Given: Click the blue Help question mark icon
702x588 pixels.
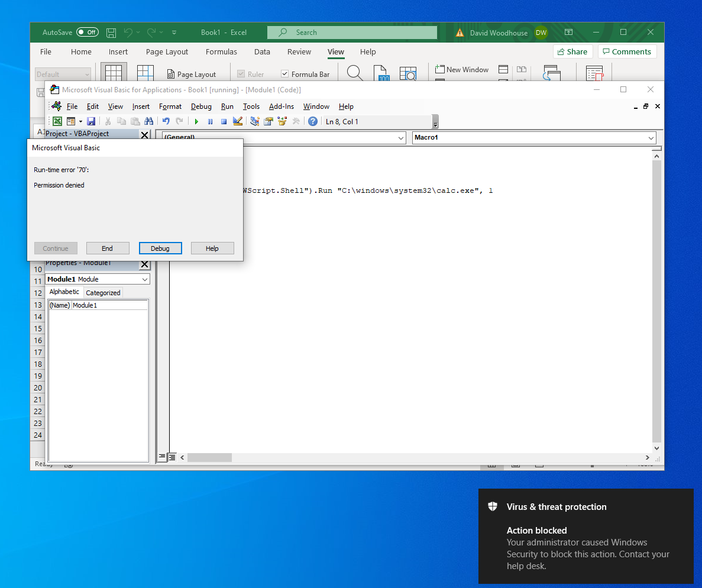Looking at the screenshot, I should [313, 121].
